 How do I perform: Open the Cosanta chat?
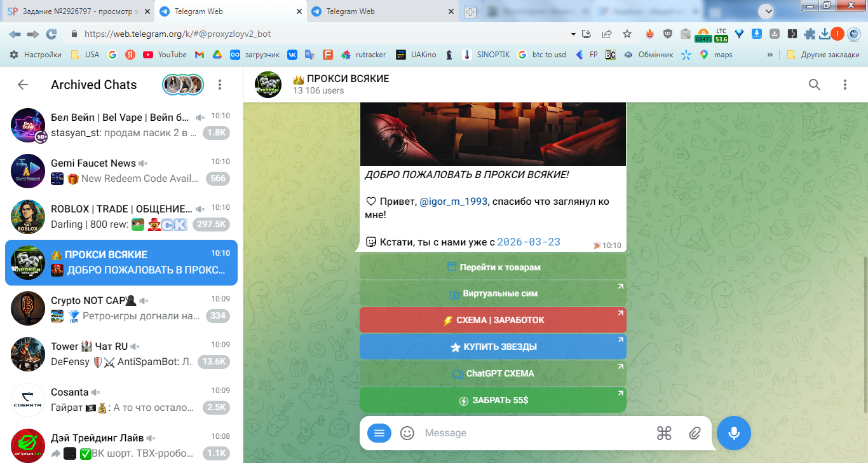(x=121, y=400)
